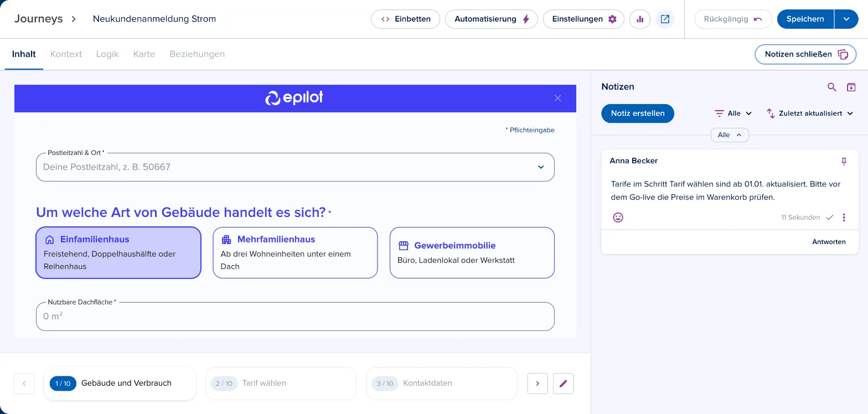
Task: Open the Speichern split-button dropdown arrow
Action: click(x=846, y=19)
